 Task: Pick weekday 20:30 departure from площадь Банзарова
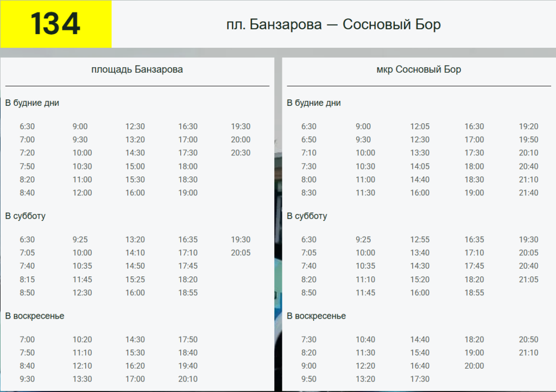[x=241, y=153]
